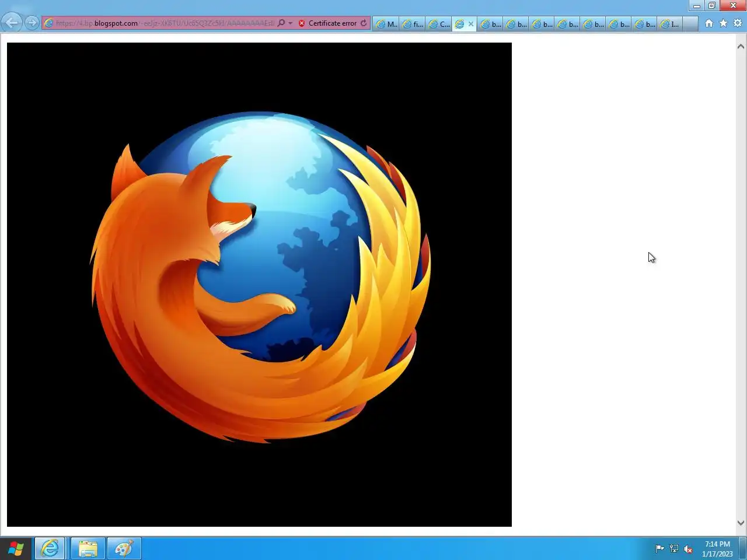Viewport: 747px width, 560px height.
Task: Open Windows Explorer from the taskbar
Action: click(x=88, y=549)
